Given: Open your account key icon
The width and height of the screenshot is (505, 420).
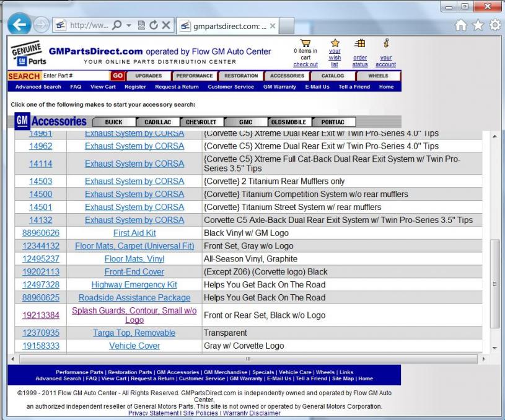Looking at the screenshot, I should pyautogui.click(x=385, y=44).
